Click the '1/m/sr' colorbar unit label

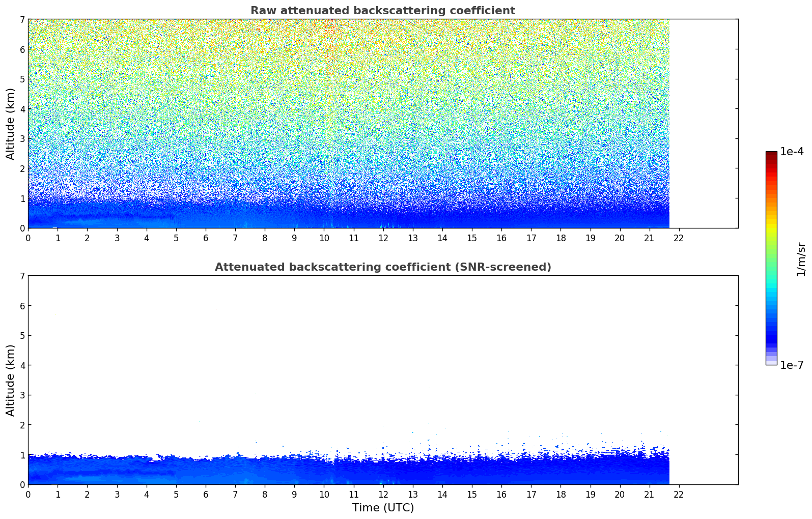pyautogui.click(x=801, y=258)
